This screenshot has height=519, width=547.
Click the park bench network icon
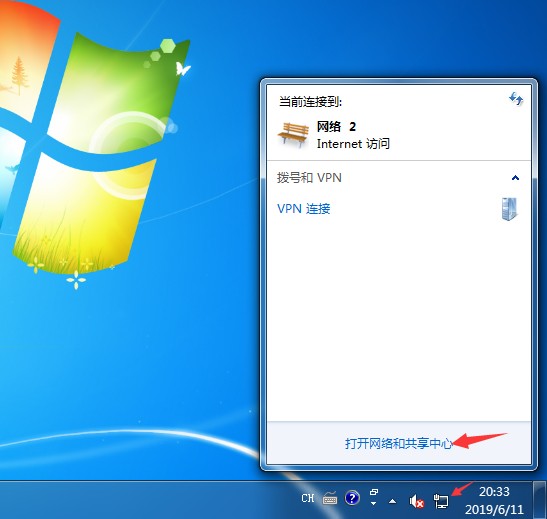point(293,134)
